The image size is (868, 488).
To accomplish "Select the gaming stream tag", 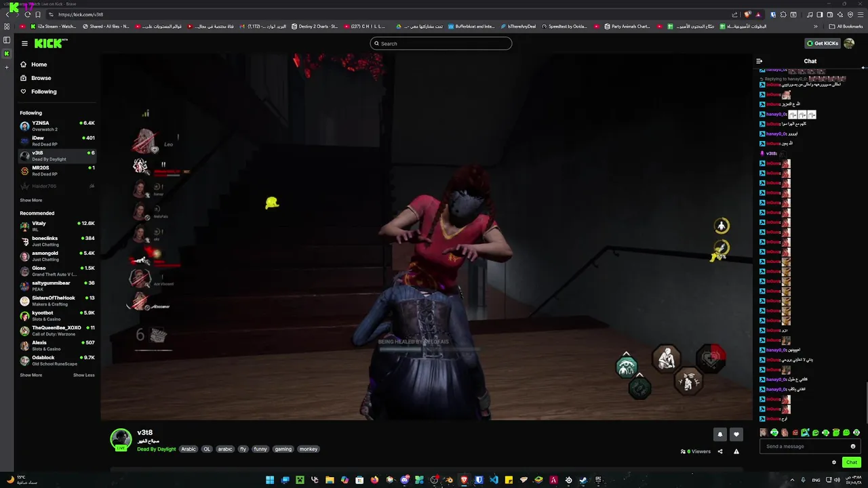I will [x=283, y=449].
